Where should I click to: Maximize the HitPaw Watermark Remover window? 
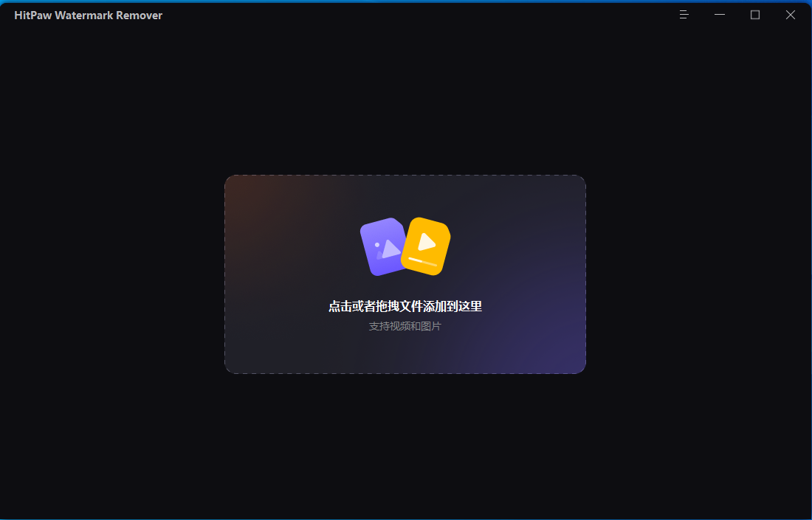pyautogui.click(x=755, y=15)
